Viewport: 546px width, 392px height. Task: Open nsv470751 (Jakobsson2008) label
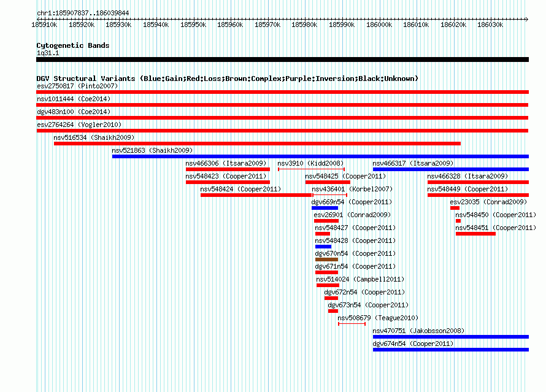pyautogui.click(x=418, y=331)
